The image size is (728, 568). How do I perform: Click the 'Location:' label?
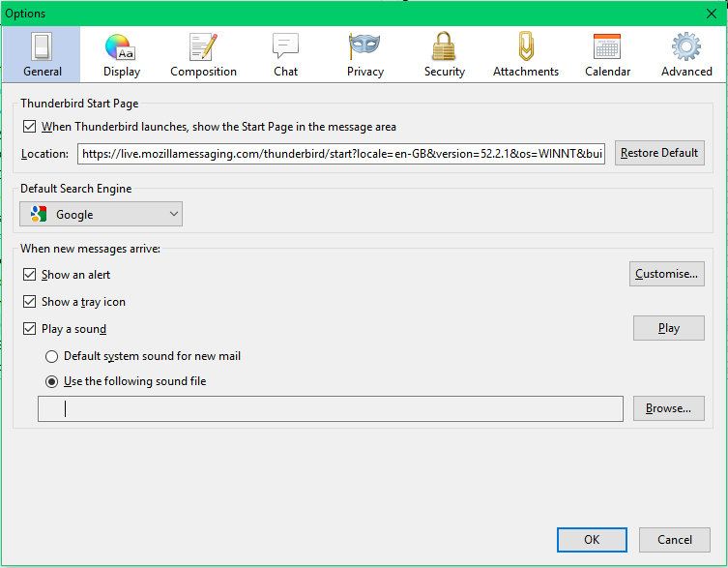pyautogui.click(x=44, y=154)
